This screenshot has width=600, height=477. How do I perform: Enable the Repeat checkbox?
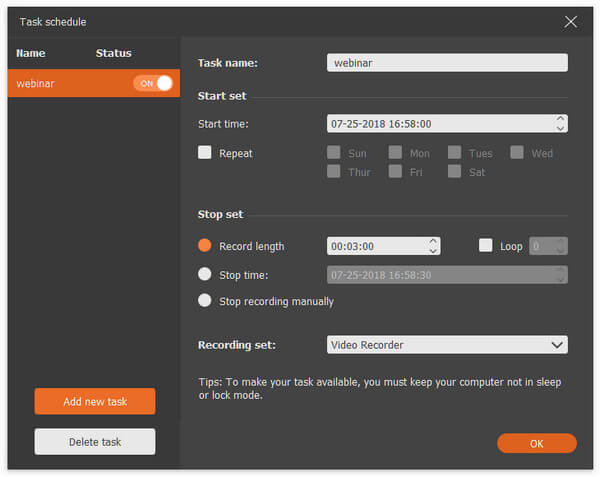[x=205, y=153]
